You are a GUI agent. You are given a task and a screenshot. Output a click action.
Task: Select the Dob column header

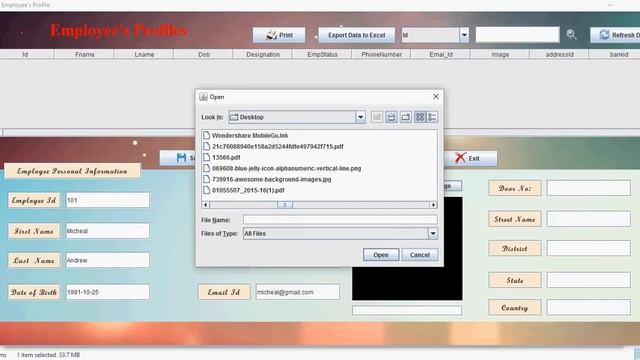(x=204, y=54)
